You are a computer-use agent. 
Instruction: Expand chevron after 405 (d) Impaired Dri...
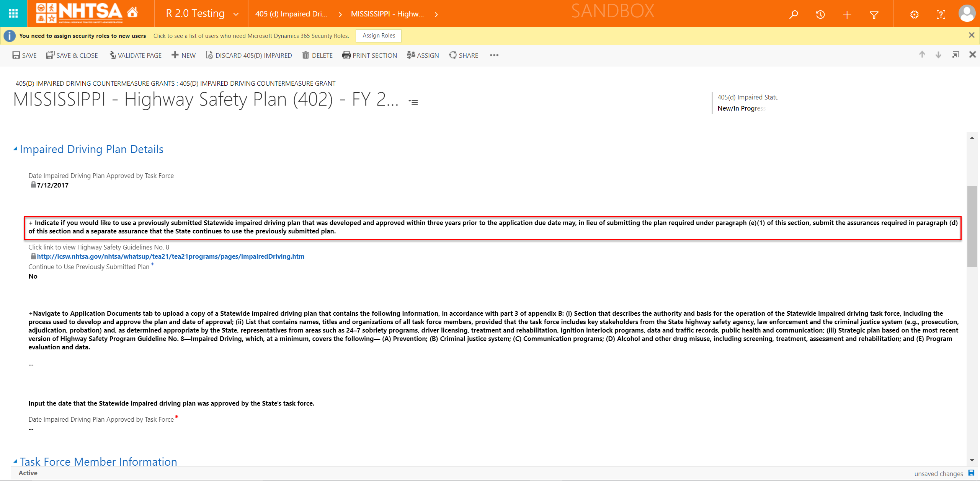click(340, 15)
